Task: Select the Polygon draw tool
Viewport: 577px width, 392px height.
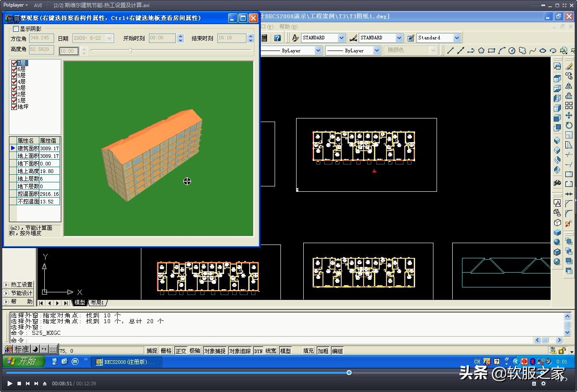Action: (x=481, y=51)
